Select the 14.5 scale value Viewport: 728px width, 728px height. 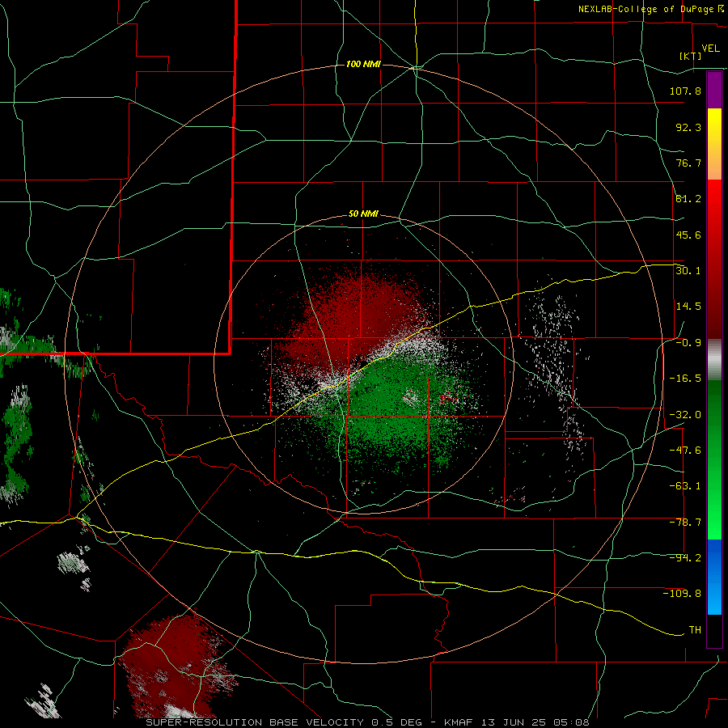688,307
